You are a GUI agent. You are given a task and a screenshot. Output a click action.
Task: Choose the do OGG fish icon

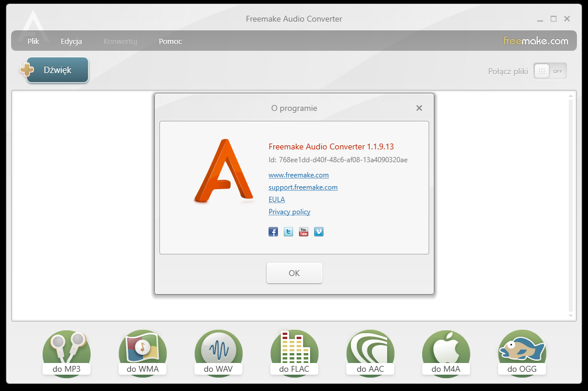[522, 353]
